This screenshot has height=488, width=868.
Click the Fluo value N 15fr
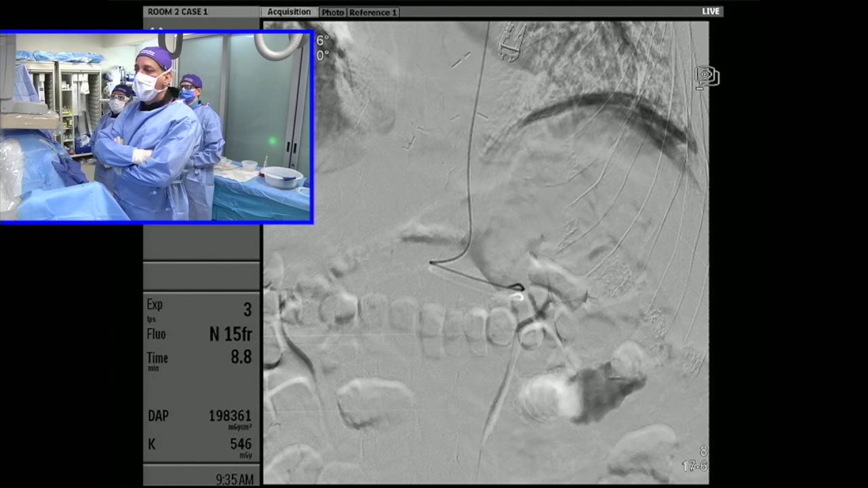231,333
